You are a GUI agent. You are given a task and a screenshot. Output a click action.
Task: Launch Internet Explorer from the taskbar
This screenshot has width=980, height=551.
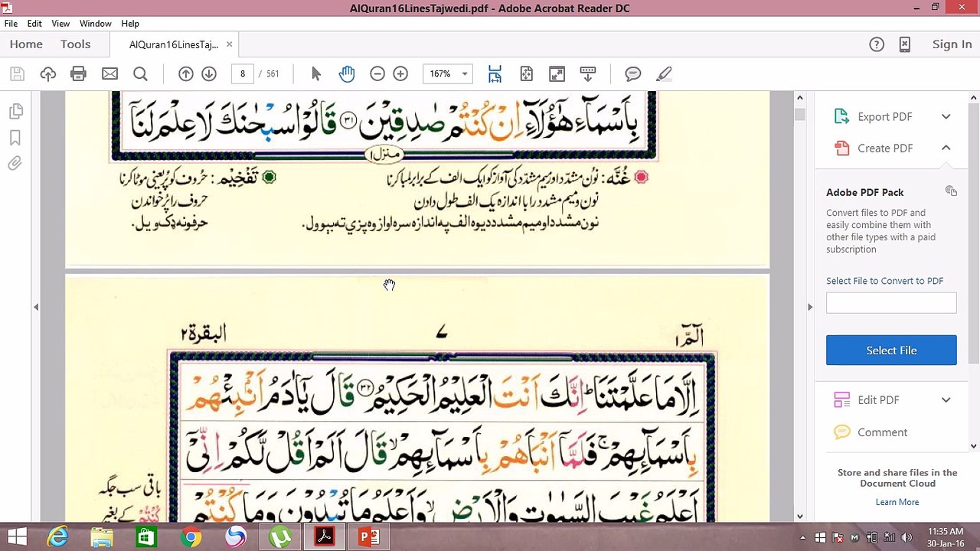(57, 537)
